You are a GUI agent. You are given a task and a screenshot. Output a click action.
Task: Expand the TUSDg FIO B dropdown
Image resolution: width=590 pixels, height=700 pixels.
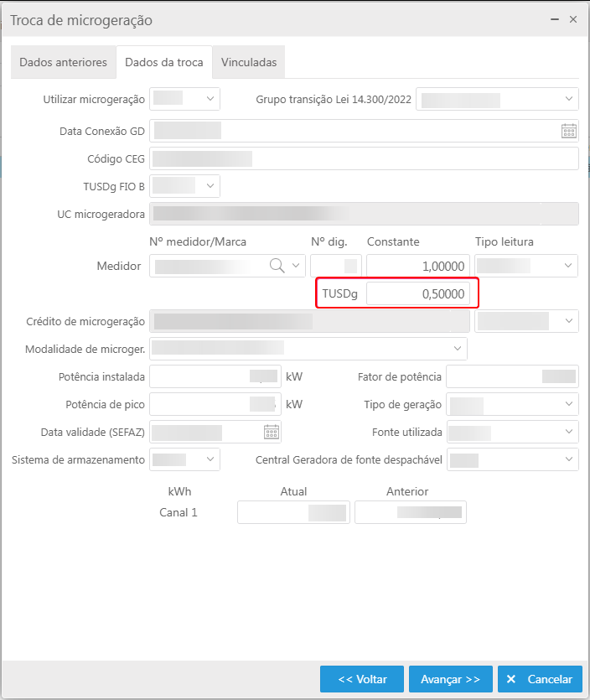210,185
